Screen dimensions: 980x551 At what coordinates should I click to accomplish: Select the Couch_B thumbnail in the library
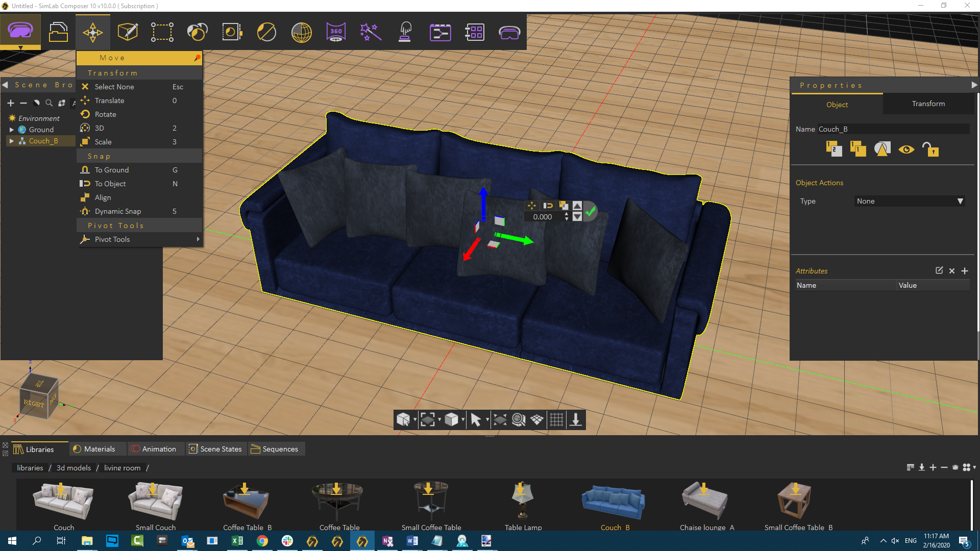coord(613,503)
